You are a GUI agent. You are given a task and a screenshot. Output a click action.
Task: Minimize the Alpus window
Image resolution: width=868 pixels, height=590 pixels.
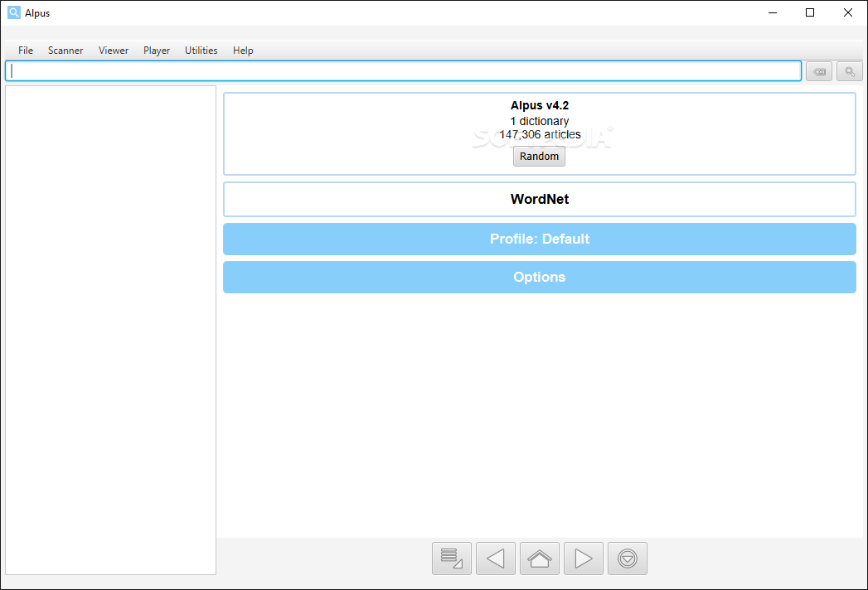coord(773,12)
